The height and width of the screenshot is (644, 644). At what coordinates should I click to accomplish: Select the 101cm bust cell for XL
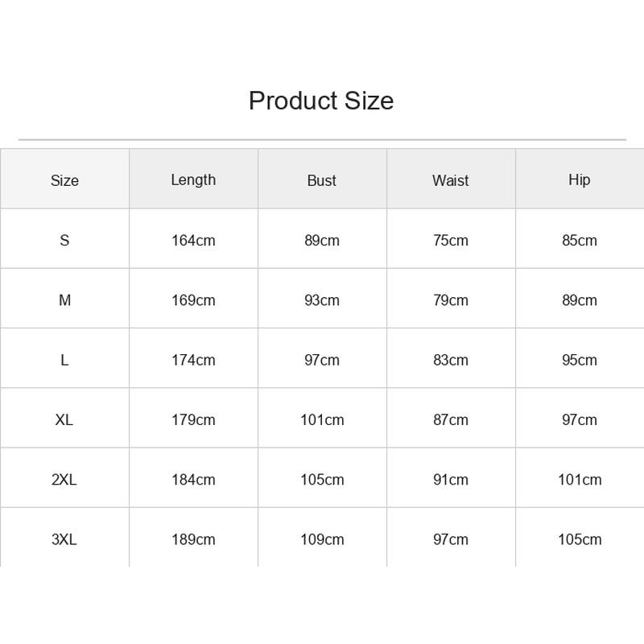pos(322,419)
